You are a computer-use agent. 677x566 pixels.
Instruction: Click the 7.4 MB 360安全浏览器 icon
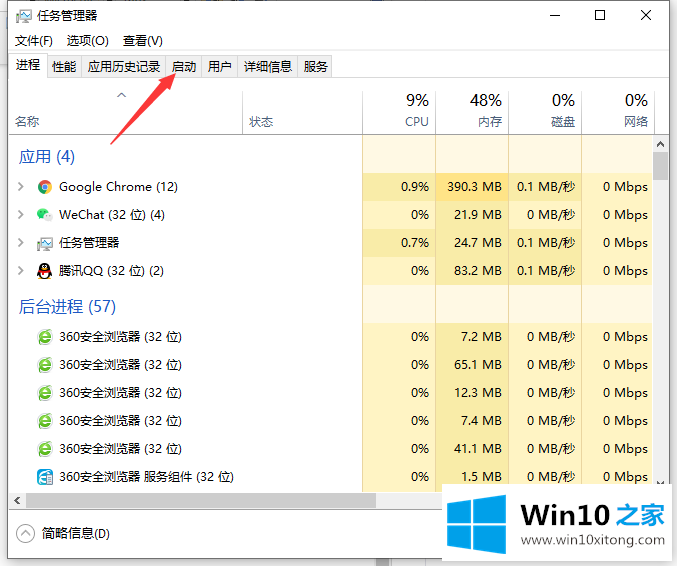pos(45,421)
